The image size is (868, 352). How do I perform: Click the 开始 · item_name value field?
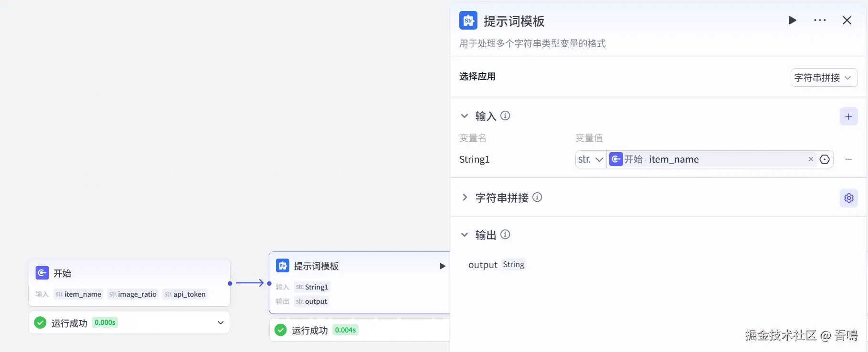[707, 159]
